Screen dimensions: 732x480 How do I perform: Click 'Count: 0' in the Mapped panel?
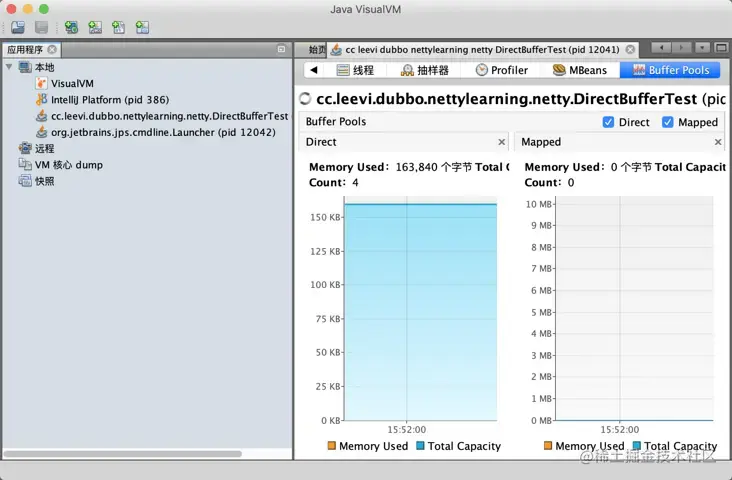click(549, 183)
